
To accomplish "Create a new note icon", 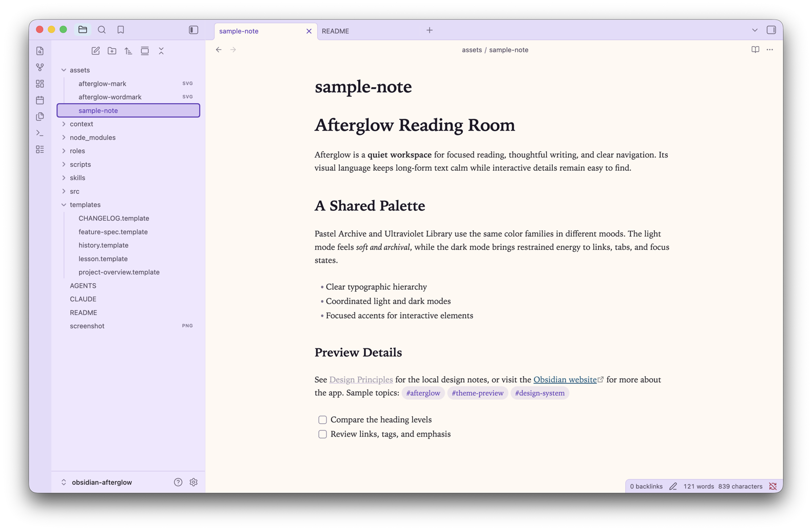I will click(95, 51).
